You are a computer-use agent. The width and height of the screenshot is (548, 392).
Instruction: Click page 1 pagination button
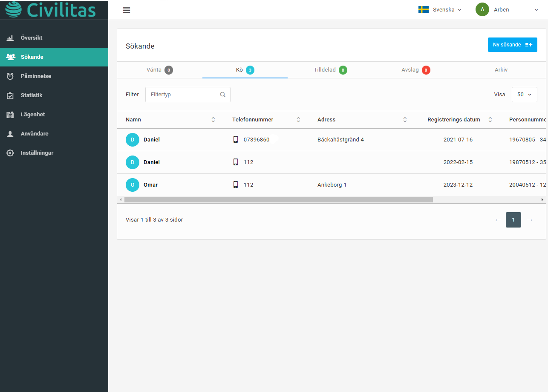pyautogui.click(x=513, y=220)
